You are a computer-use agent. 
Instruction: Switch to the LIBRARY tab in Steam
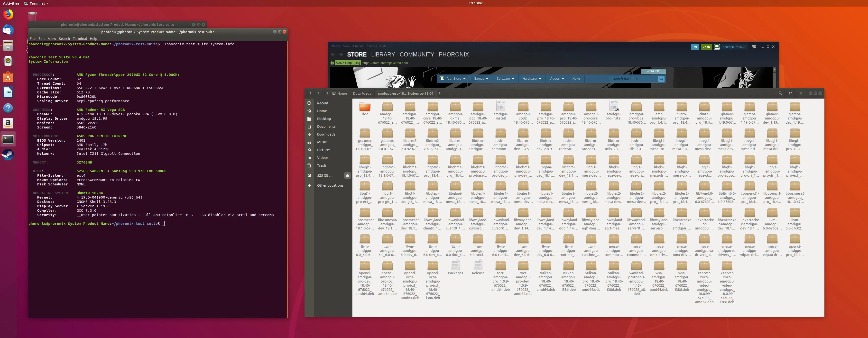[x=383, y=55]
